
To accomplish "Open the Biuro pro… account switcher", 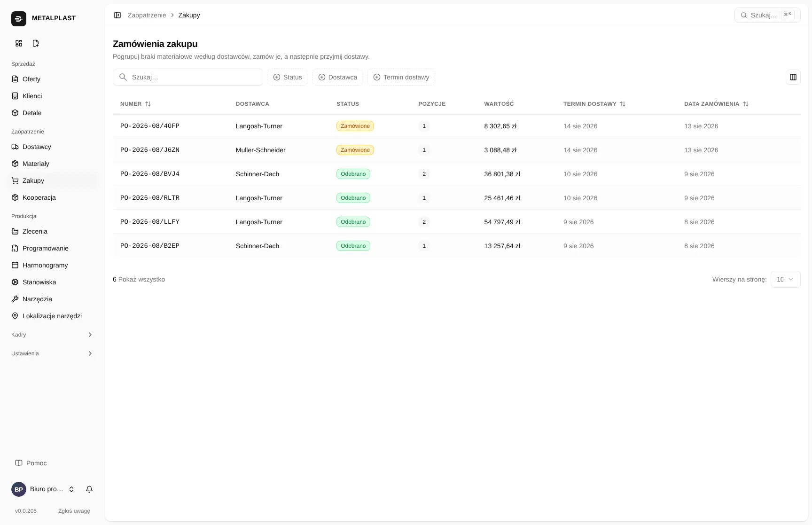I will coord(43,489).
